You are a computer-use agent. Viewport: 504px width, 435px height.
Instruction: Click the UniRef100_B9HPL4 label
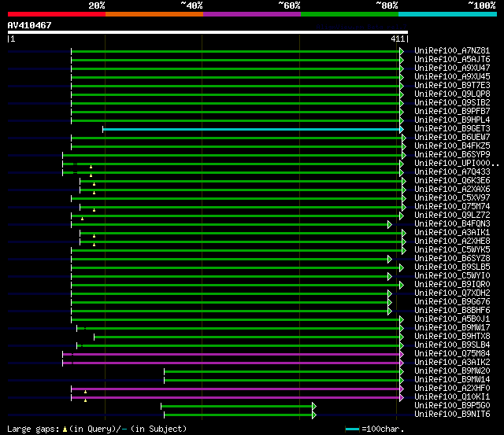tap(452, 120)
